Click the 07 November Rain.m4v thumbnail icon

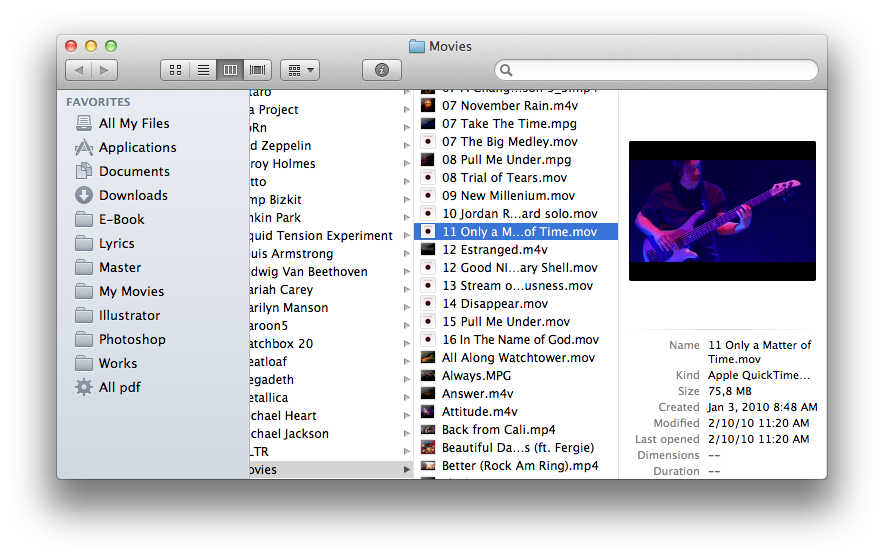(428, 105)
